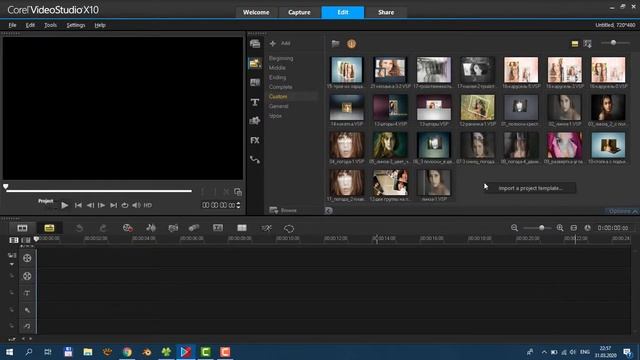Image resolution: width=640 pixels, height=360 pixels.
Task: Switch to the Capture tab
Action: click(299, 12)
